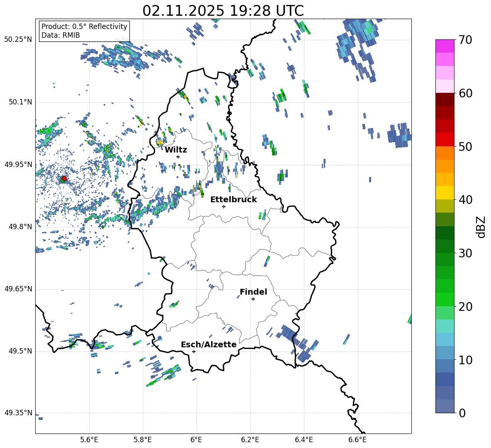This screenshot has height=448, width=491.
Task: Click the cross marker below Findel
Action: [253, 299]
